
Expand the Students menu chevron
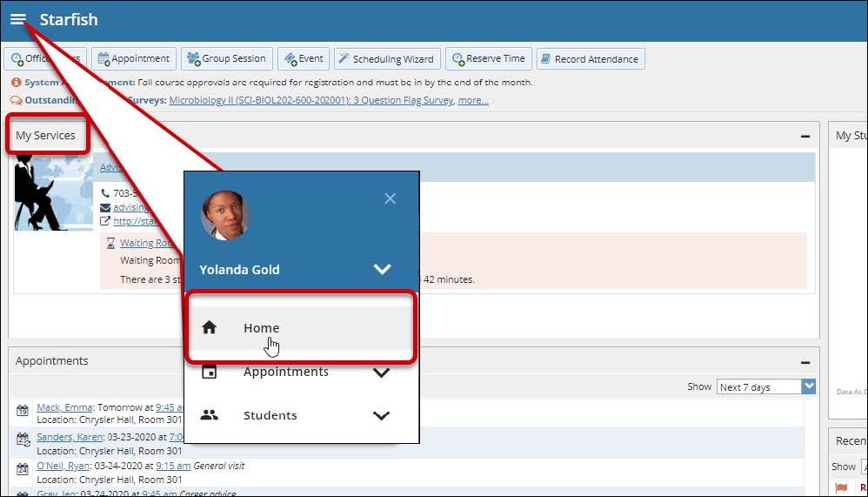point(381,416)
